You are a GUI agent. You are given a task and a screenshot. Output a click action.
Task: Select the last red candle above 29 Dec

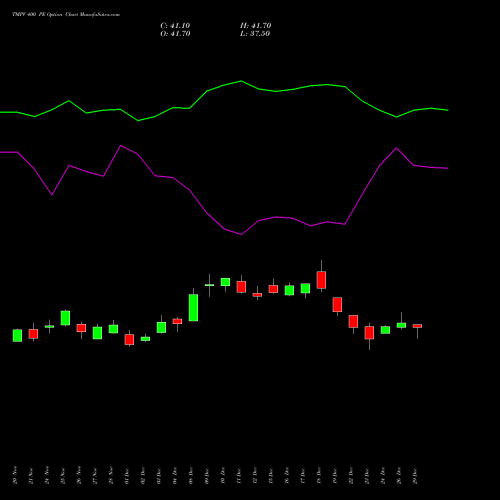tap(417, 326)
